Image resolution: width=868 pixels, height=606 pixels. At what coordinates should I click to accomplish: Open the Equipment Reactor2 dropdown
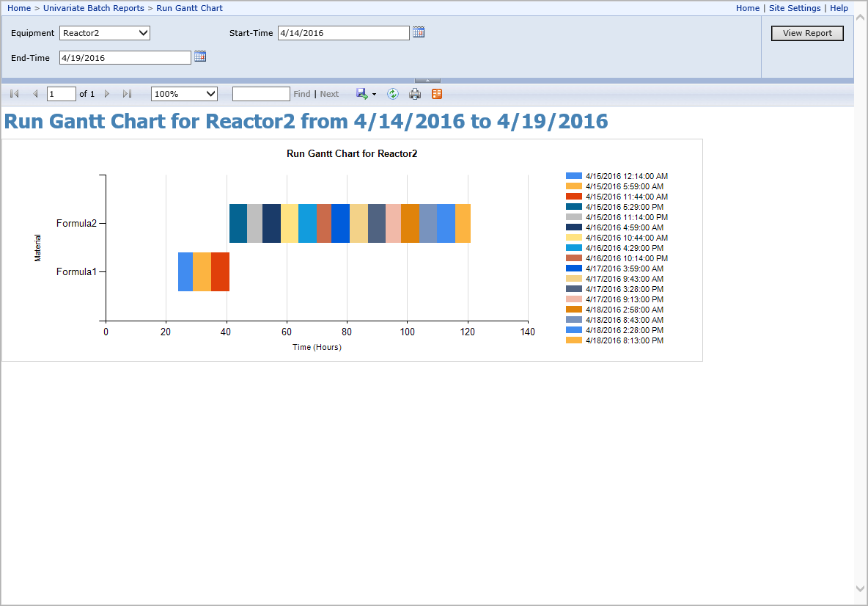(105, 33)
